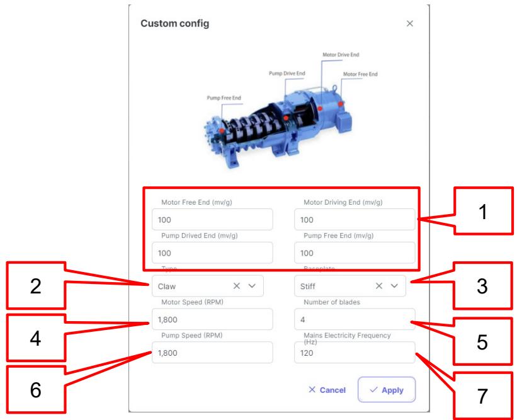The width and height of the screenshot is (517, 420).
Task: Clear the Stiff baseplate selection
Action: click(x=379, y=286)
